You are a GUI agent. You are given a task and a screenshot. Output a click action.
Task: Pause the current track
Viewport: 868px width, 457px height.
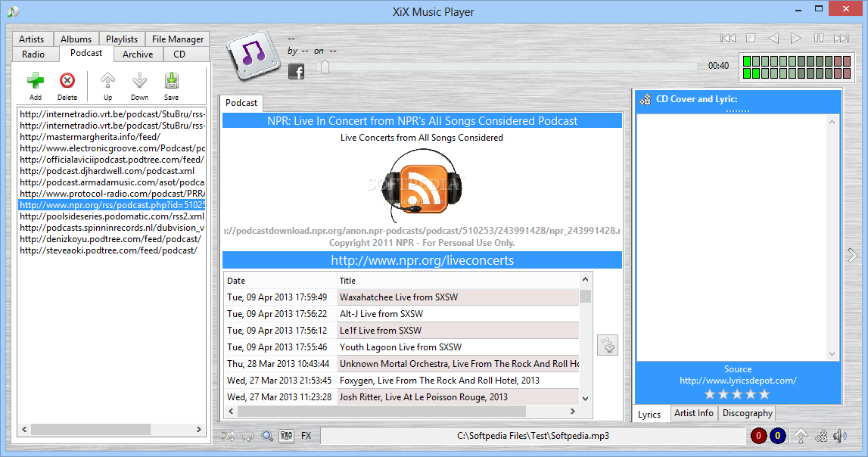(x=818, y=38)
